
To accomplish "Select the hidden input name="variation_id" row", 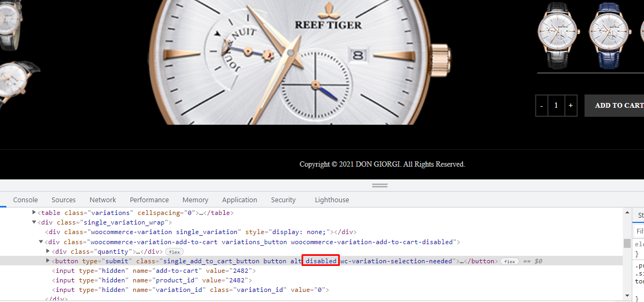I will tap(190, 290).
